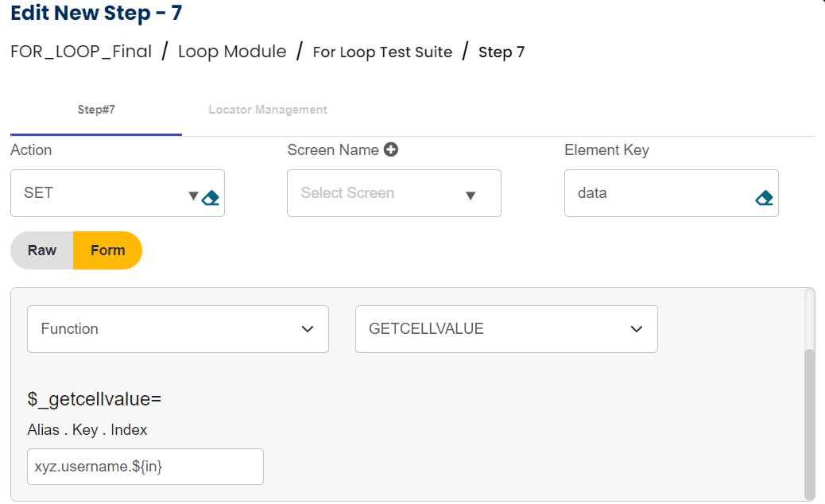The width and height of the screenshot is (825, 504).
Task: Switch to Form input mode
Action: [107, 250]
